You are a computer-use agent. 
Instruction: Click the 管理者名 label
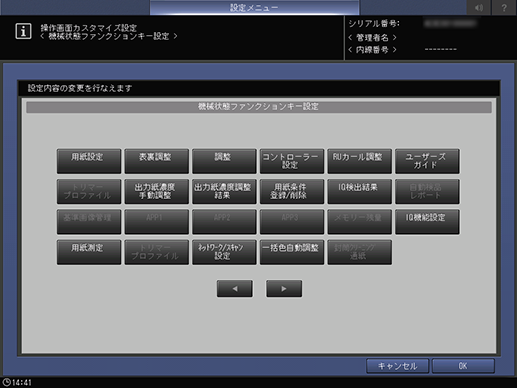pyautogui.click(x=372, y=37)
